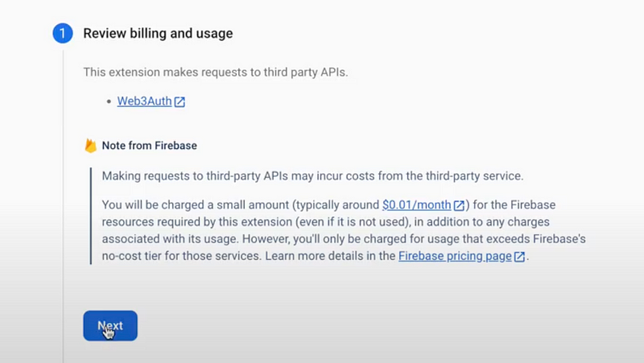This screenshot has width=644, height=363.
Task: Click external-link icon after Firebase pricing page
Action: coord(519,257)
